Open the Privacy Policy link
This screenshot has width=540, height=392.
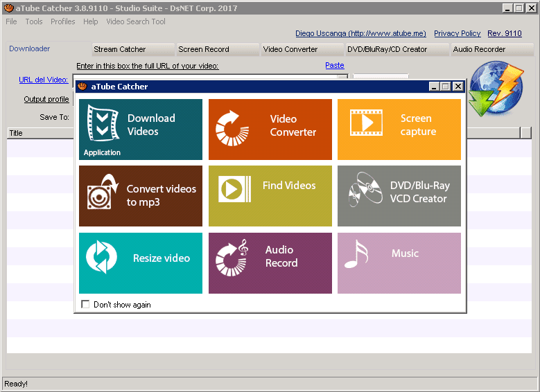click(457, 33)
